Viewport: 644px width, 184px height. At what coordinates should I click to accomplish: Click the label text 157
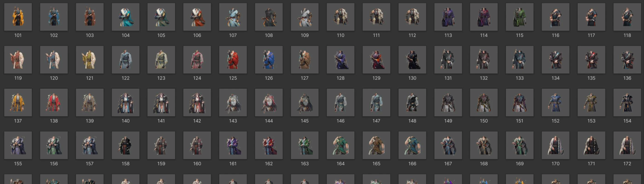(89, 164)
